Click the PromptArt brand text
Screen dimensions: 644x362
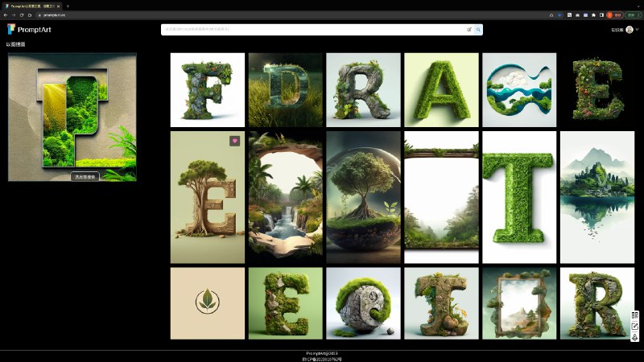pyautogui.click(x=35, y=30)
